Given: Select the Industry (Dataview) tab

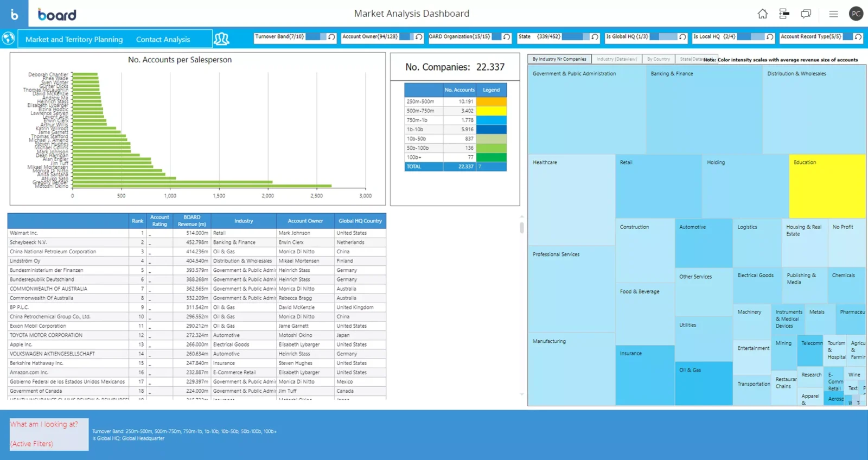Looking at the screenshot, I should click(x=616, y=59).
